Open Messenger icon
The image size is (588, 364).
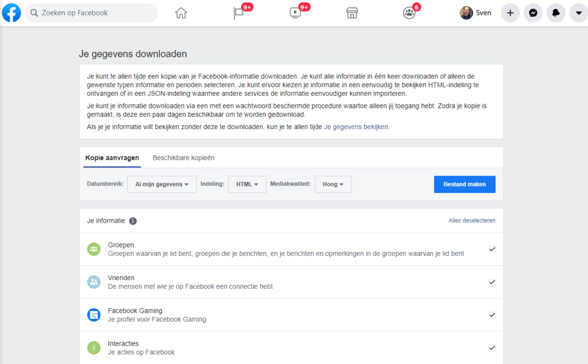pos(533,13)
